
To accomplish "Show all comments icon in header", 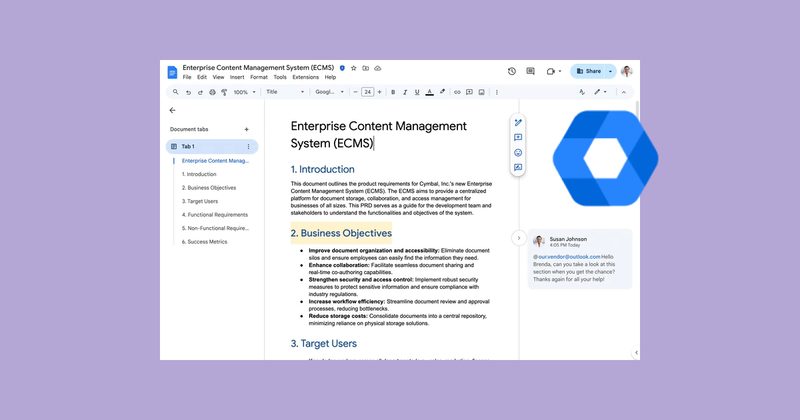I will point(531,71).
